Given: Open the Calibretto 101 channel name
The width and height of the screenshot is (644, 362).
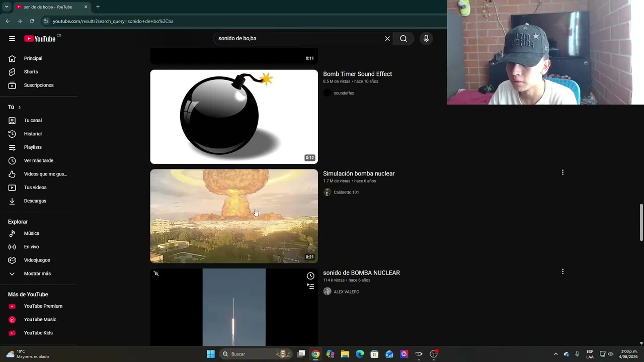Looking at the screenshot, I should (346, 193).
